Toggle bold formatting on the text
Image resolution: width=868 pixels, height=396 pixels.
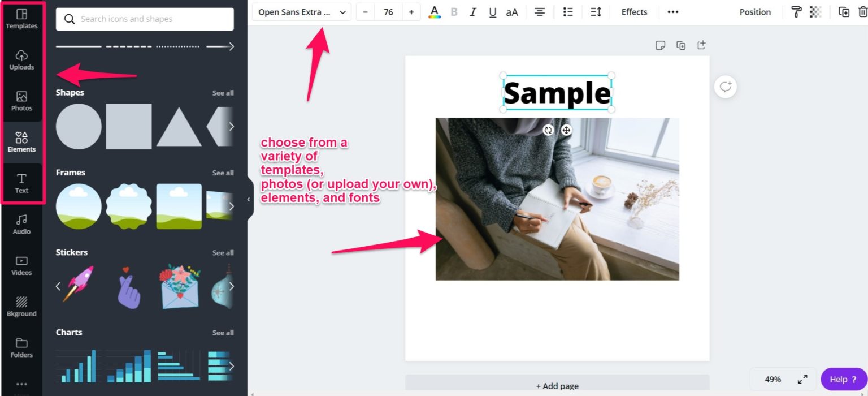(454, 11)
